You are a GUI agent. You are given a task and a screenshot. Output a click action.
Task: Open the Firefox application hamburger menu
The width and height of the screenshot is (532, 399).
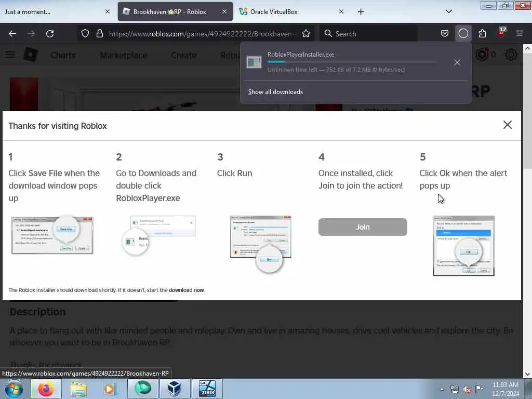519,34
